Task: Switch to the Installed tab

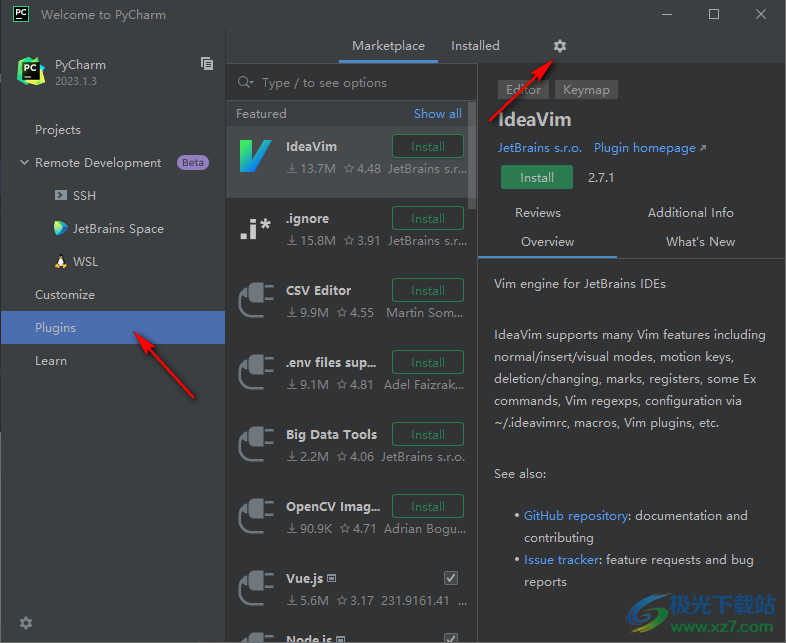Action: (x=475, y=46)
